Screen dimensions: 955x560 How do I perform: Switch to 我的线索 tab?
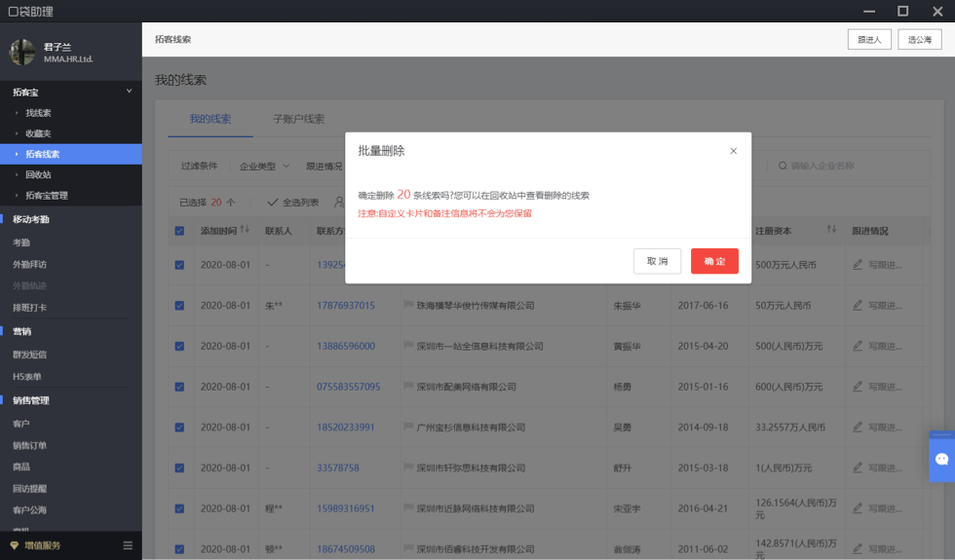click(210, 119)
